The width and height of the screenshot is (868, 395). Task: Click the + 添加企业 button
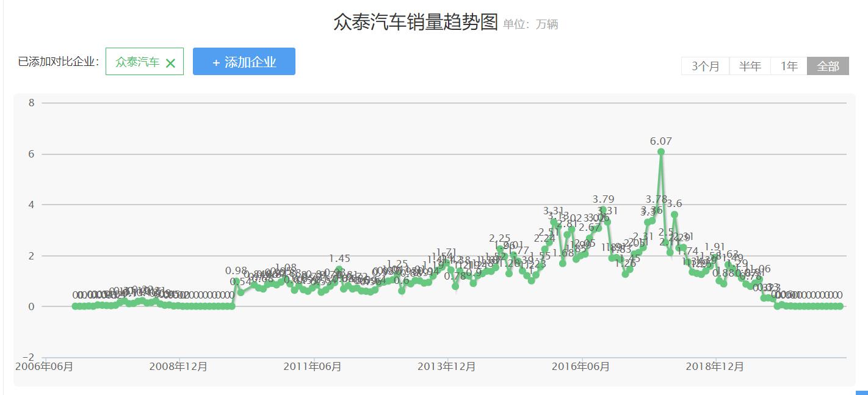244,61
